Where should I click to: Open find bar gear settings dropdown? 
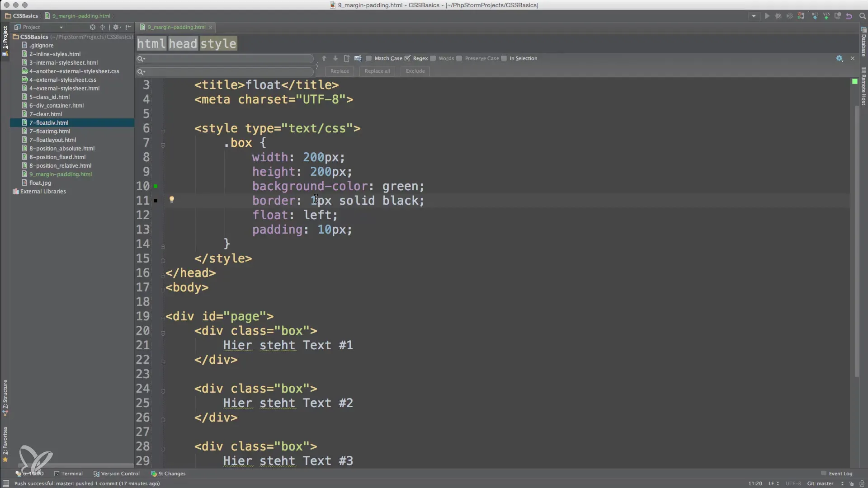pyautogui.click(x=840, y=58)
